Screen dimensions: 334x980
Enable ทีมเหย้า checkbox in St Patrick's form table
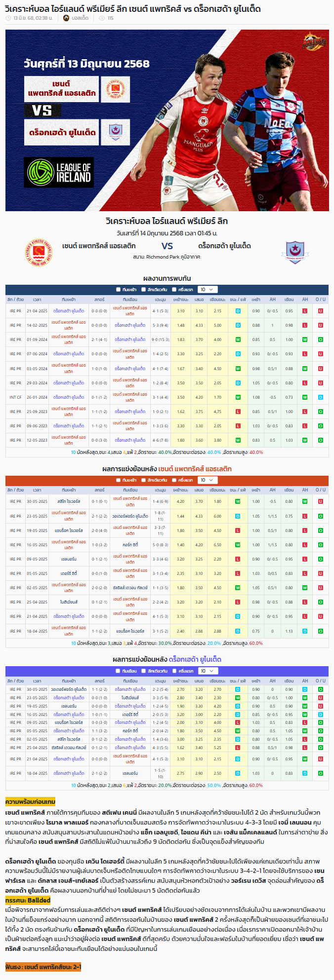point(118,480)
